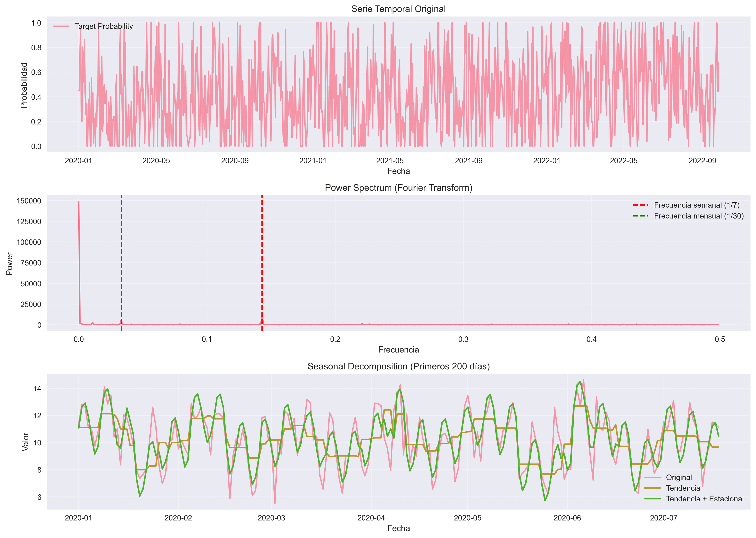
Task: Click the 'Original' legend entry in bottom chart
Action: click(x=679, y=477)
